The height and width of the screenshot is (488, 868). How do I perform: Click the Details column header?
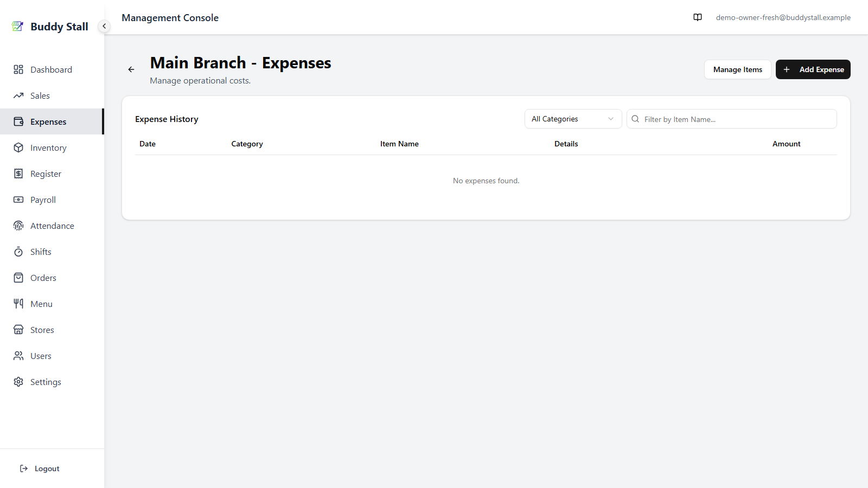(x=566, y=144)
